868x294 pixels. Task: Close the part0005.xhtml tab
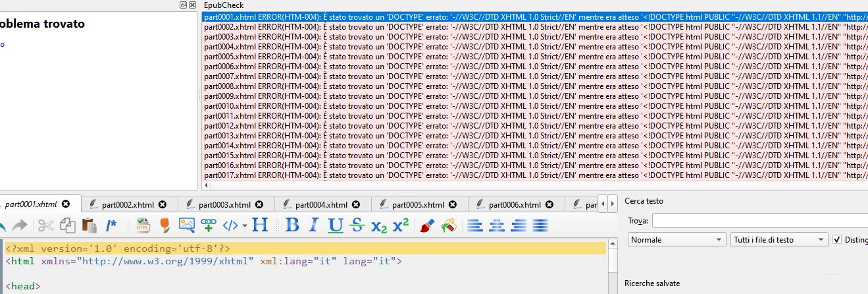(x=453, y=204)
